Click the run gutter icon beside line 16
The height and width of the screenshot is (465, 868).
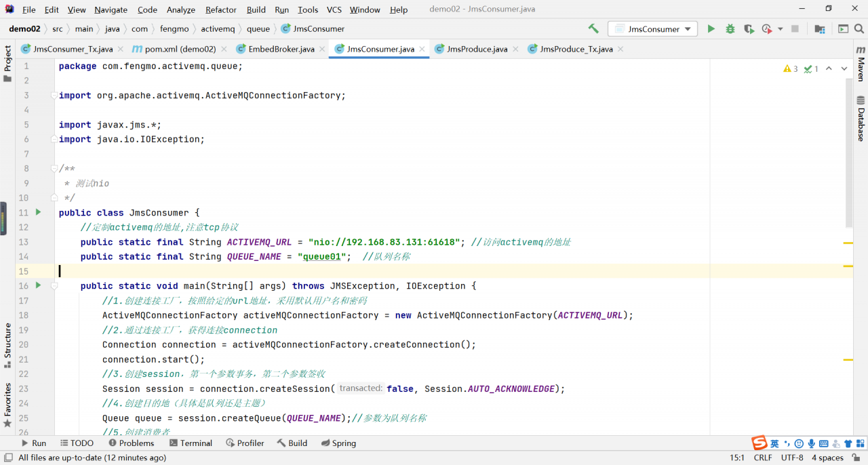[39, 285]
